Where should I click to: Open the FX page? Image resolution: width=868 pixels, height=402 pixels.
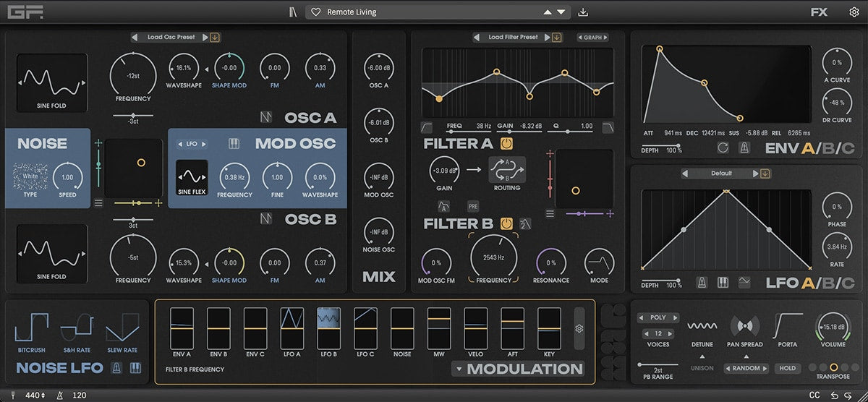(819, 12)
